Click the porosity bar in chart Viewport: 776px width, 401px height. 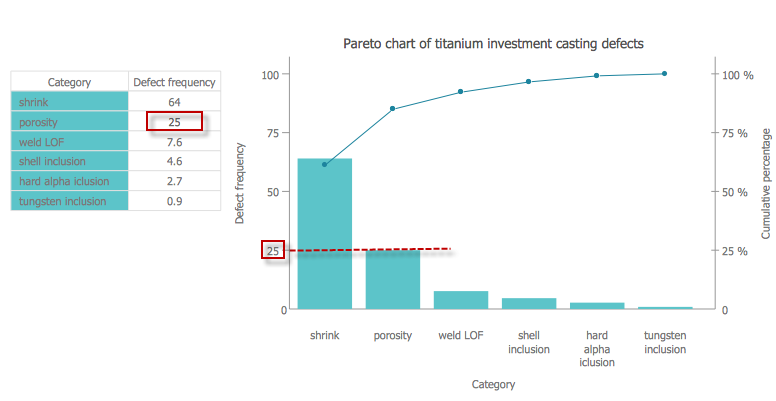tap(392, 280)
